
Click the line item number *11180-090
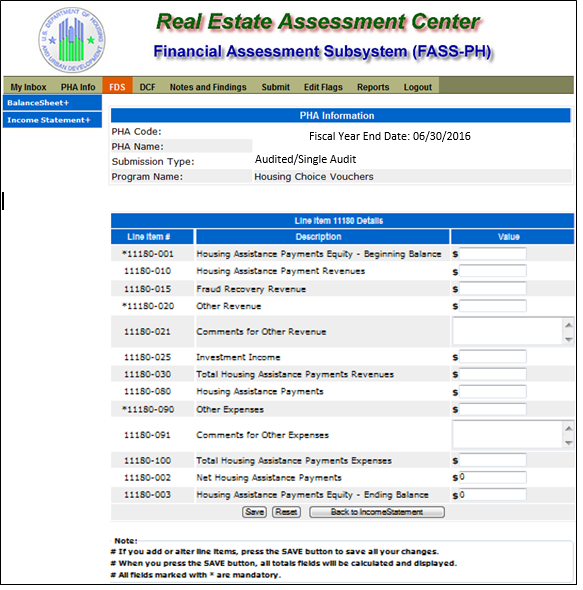coord(148,409)
